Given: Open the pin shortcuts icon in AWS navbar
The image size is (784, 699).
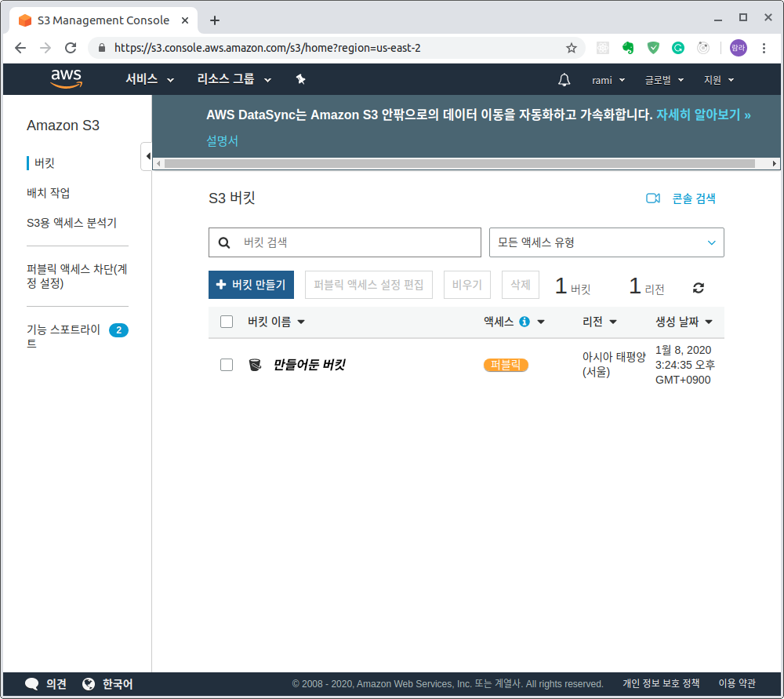Looking at the screenshot, I should click(x=300, y=79).
